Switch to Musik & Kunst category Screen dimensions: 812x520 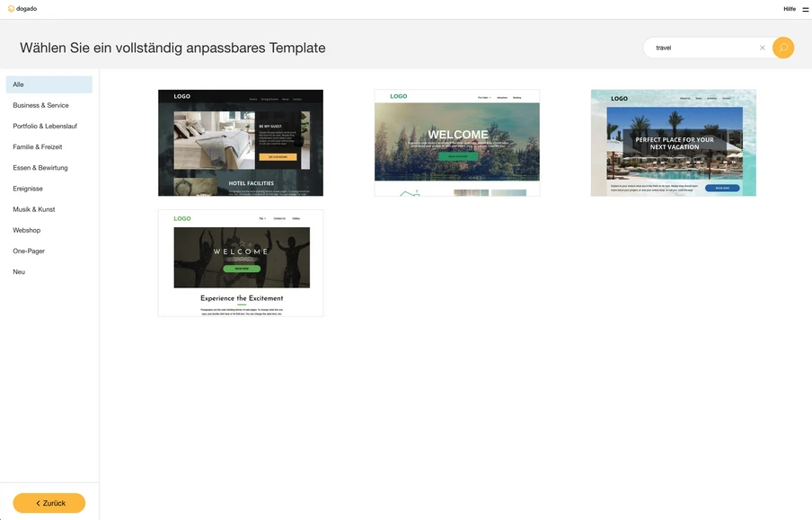coord(34,209)
